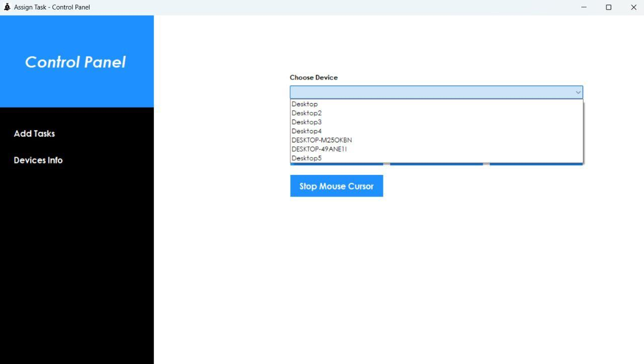Choose DESKTOP-M25OKBN from the list

[321, 140]
